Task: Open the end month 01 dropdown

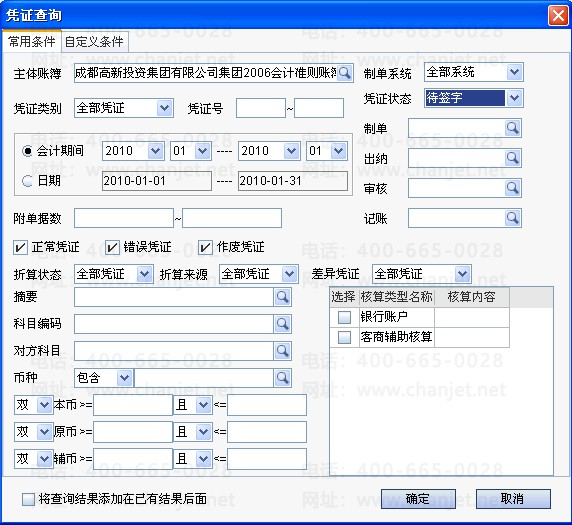Action: [x=338, y=151]
